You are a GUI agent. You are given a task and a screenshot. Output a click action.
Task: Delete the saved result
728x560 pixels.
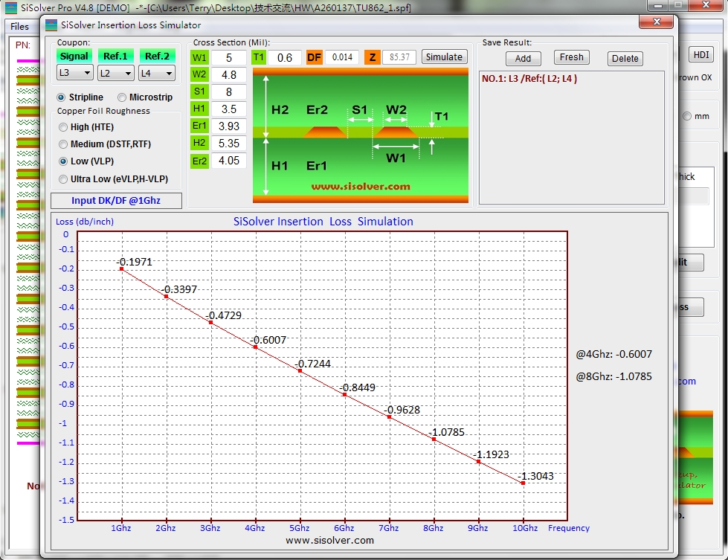click(x=625, y=59)
